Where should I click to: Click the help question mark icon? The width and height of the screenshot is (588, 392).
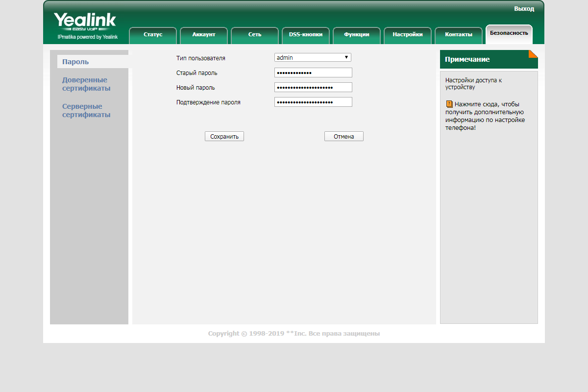click(449, 104)
